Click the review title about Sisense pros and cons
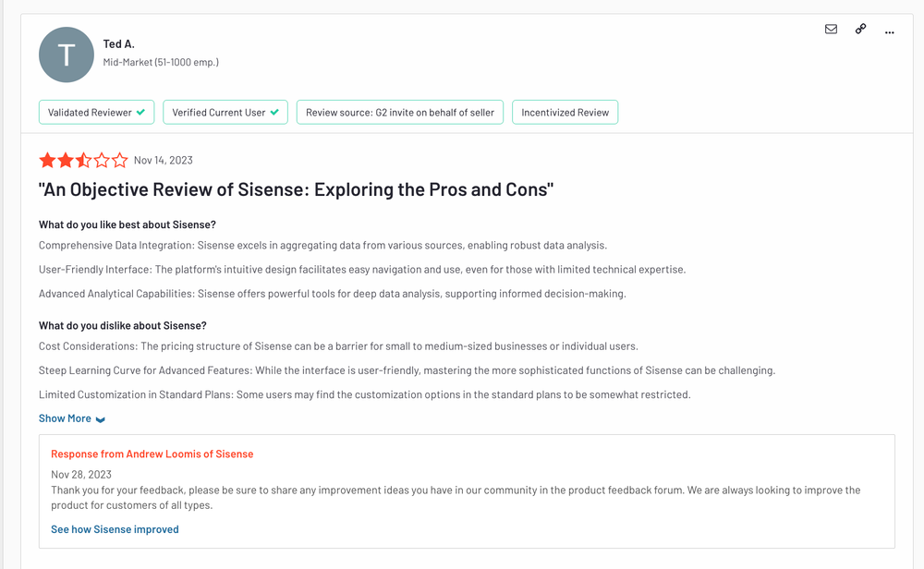The width and height of the screenshot is (924, 569). pos(296,188)
